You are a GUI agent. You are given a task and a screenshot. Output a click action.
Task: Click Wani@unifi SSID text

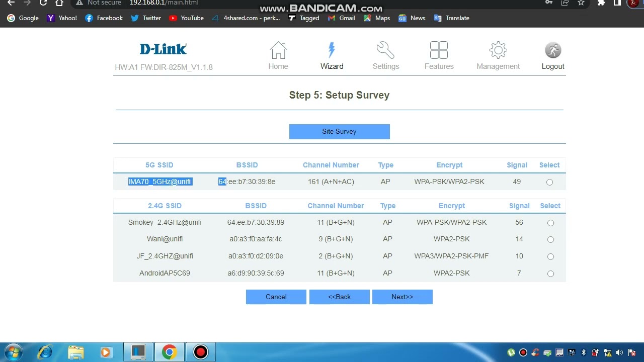165,239
